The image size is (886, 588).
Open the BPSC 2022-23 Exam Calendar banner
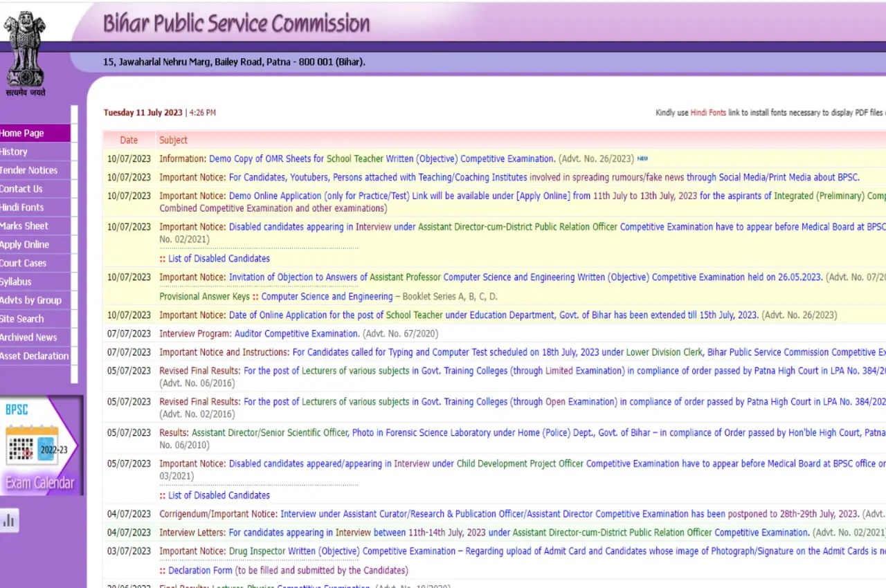[41, 445]
